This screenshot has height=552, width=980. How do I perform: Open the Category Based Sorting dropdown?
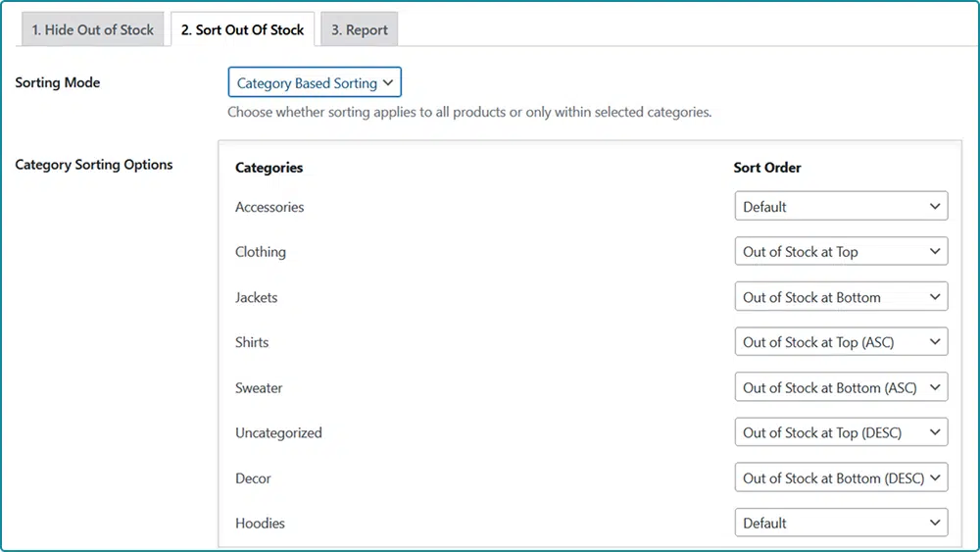[315, 83]
